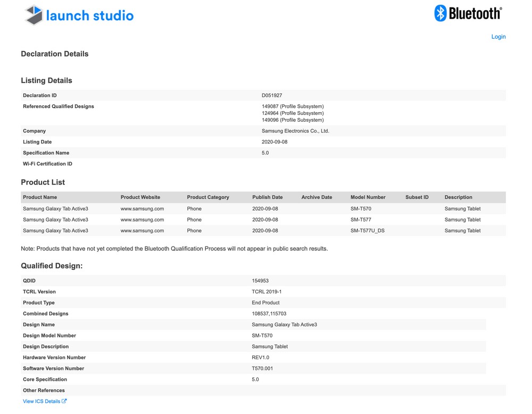Screen dimensions: 532x414
Task: Select Listing Date value 2020-09-08
Action: tap(275, 142)
